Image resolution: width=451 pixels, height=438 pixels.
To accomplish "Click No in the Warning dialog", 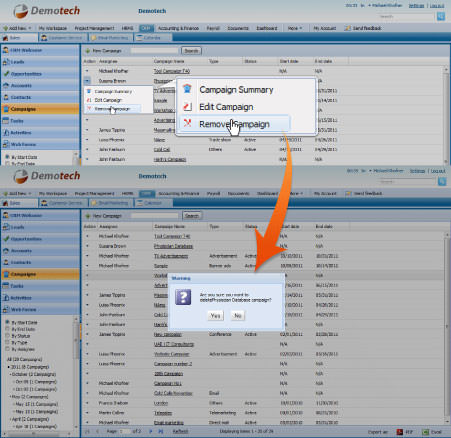I will [x=238, y=315].
